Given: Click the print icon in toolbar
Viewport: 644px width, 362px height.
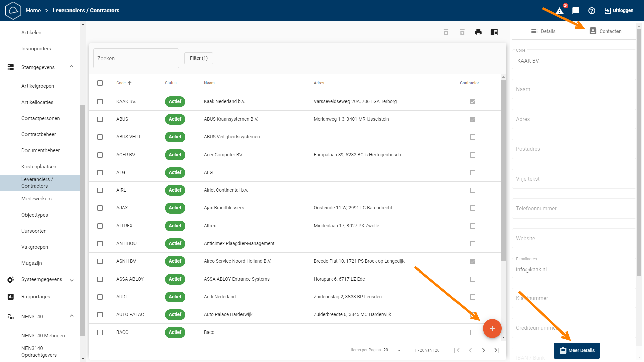Looking at the screenshot, I should point(478,32).
